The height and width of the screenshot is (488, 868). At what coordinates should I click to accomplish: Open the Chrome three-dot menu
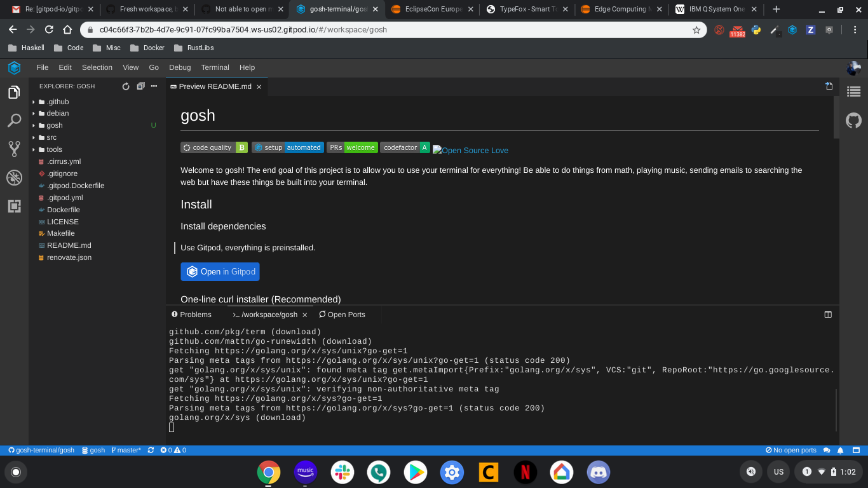(x=855, y=30)
